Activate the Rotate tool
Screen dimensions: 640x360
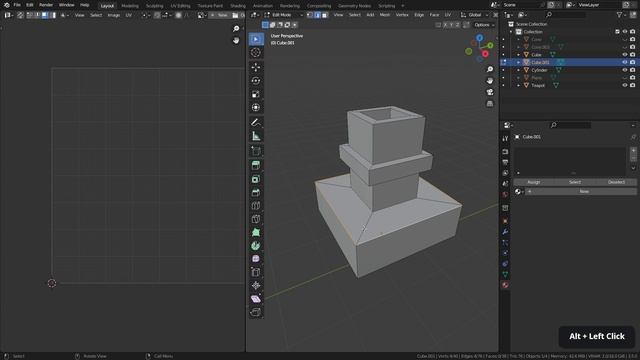(256, 81)
